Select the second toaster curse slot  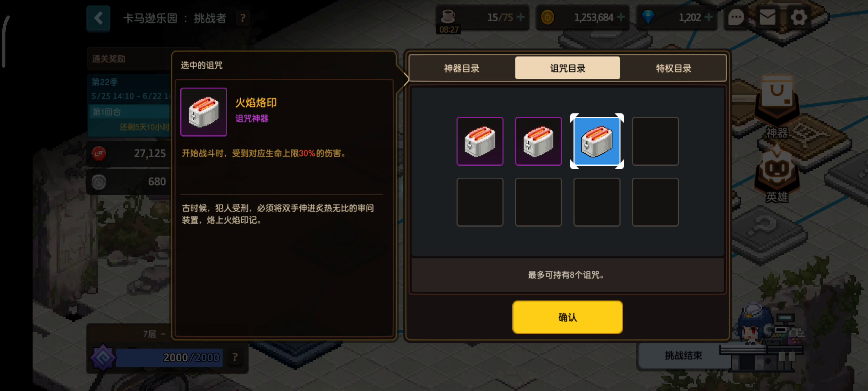point(538,141)
